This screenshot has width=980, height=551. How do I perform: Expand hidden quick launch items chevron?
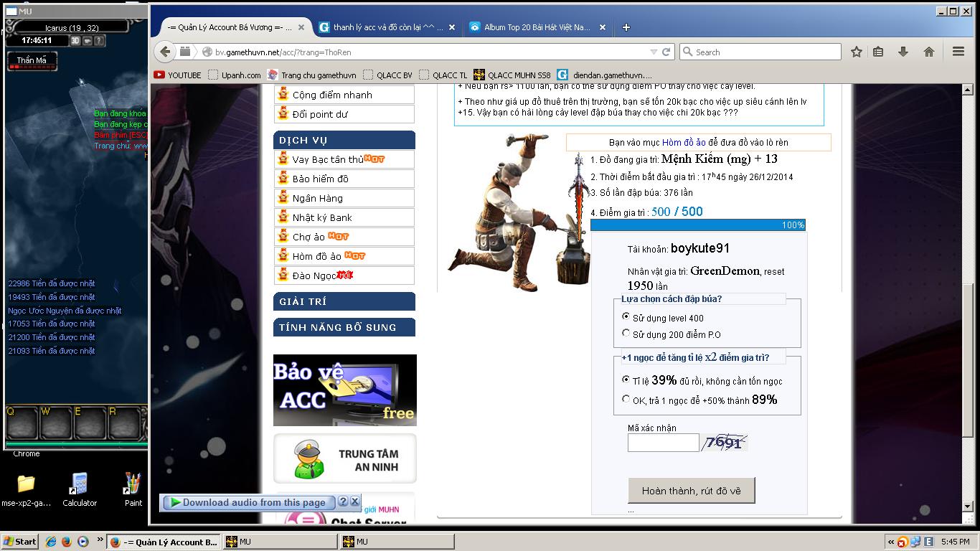(99, 541)
